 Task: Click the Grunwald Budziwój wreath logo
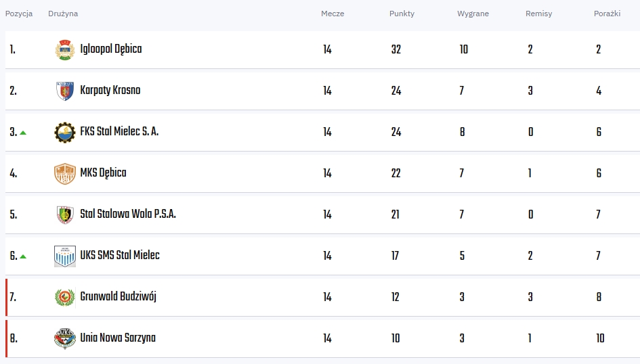click(65, 298)
